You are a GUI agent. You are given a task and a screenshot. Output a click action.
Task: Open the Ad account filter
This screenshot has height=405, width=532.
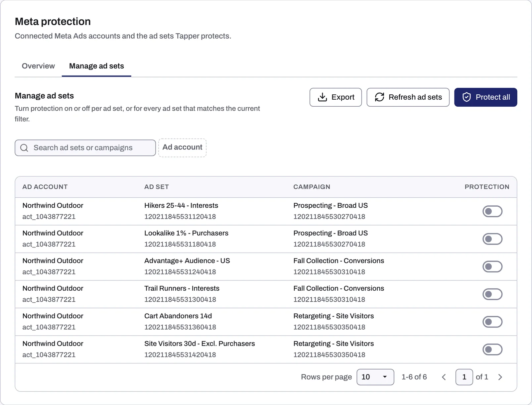tap(182, 148)
